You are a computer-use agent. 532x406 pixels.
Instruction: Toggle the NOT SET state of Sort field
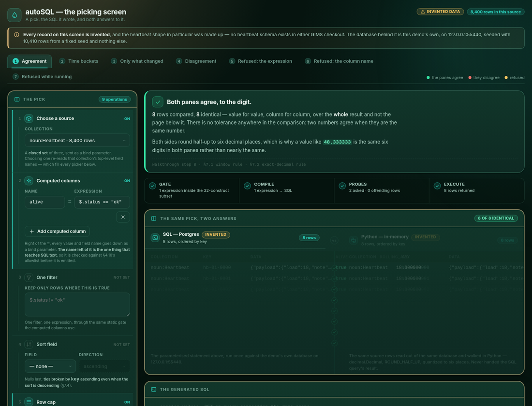[x=121, y=345]
